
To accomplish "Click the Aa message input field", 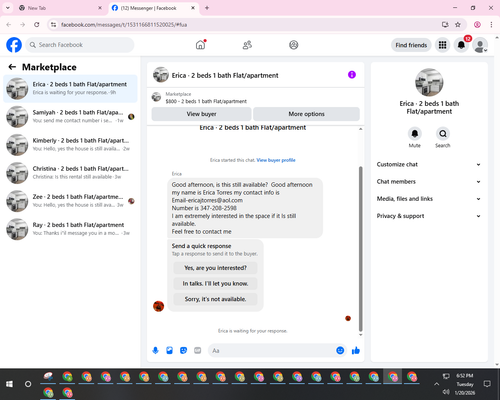I will point(272,350).
